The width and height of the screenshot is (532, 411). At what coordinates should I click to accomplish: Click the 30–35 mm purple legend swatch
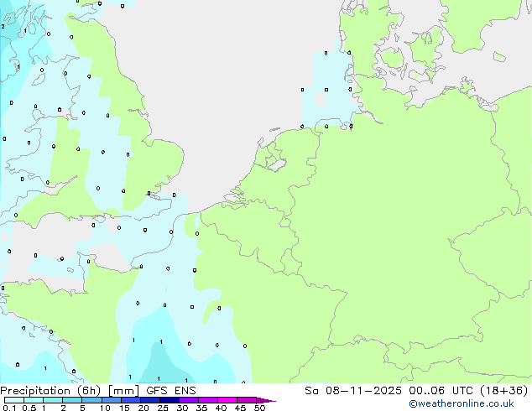pos(188,400)
